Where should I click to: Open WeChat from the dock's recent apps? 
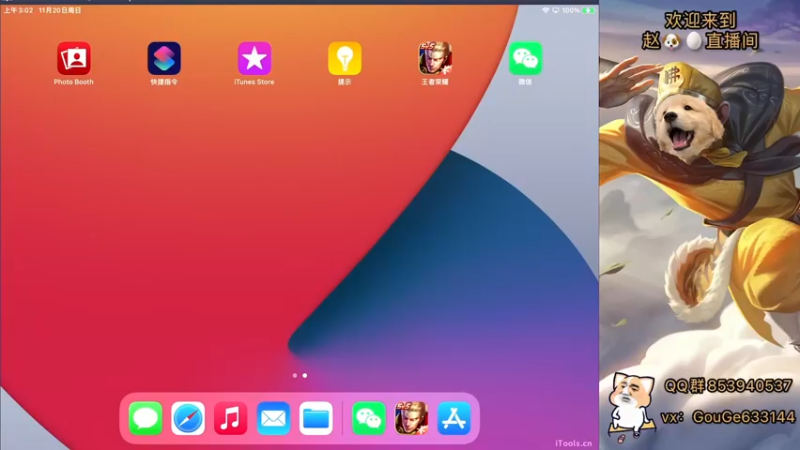368,418
